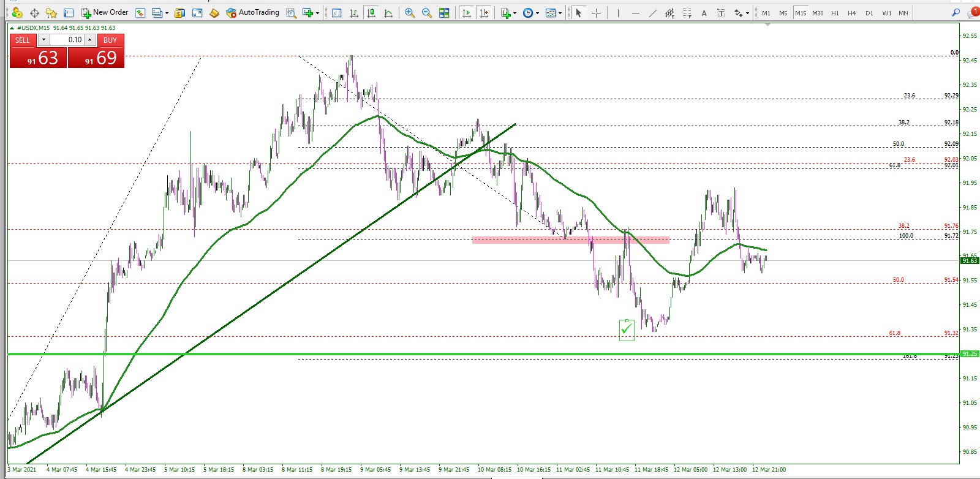Expand the dropdown beside the green-red arrows icon
Viewport: 980px width, 479px height.
[166, 13]
